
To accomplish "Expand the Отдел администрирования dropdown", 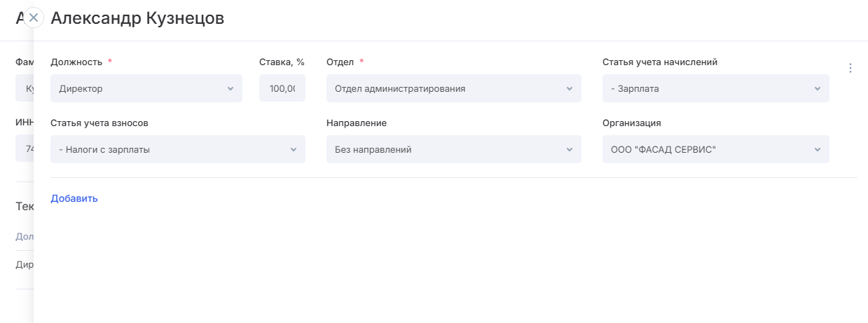I will [448, 89].
